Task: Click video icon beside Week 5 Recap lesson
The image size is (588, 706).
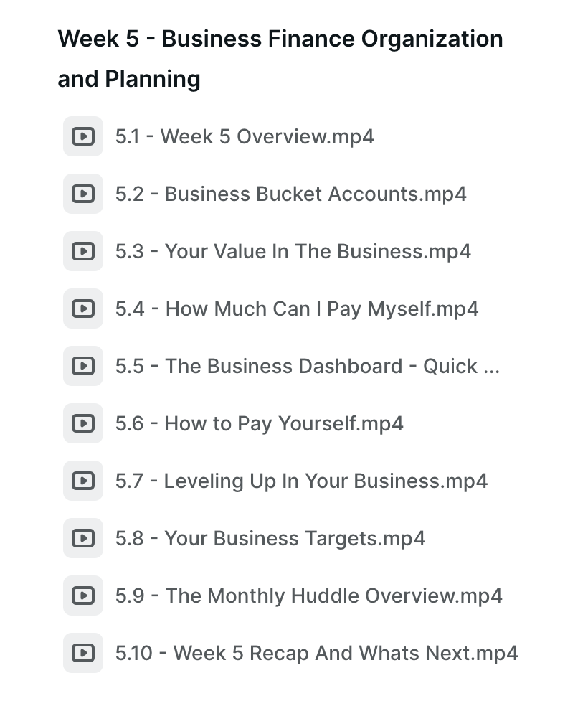Action: point(83,653)
